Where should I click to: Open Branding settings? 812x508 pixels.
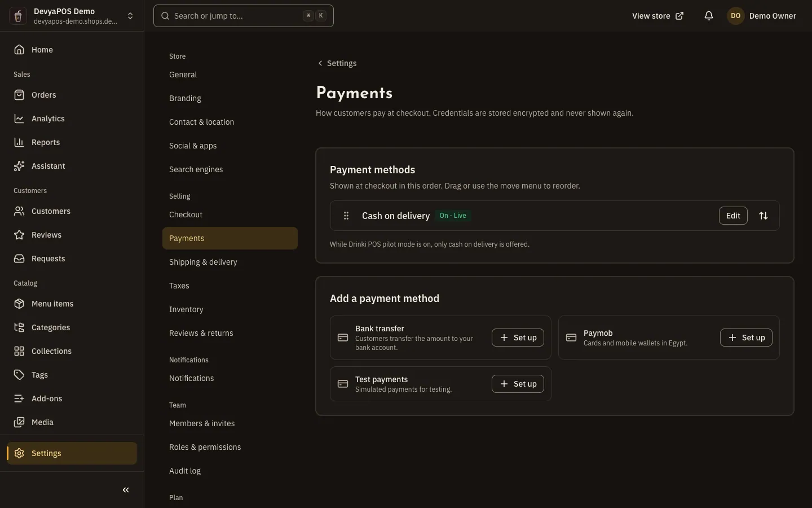tap(230, 98)
